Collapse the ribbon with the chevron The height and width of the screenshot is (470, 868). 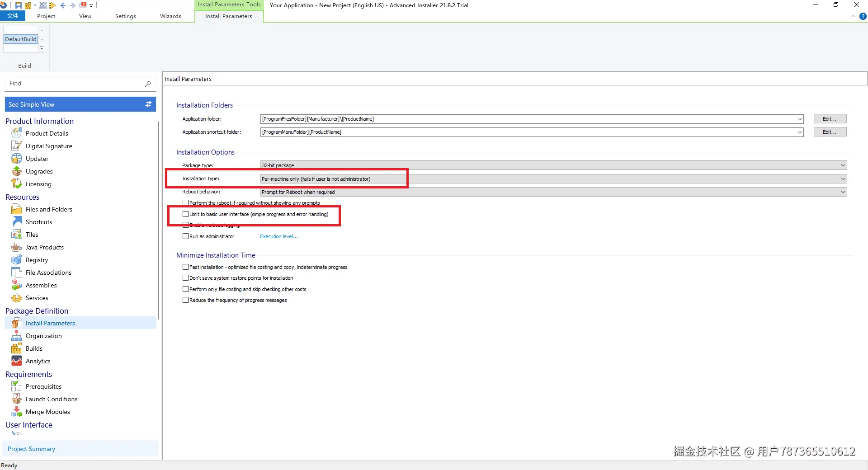pos(853,16)
